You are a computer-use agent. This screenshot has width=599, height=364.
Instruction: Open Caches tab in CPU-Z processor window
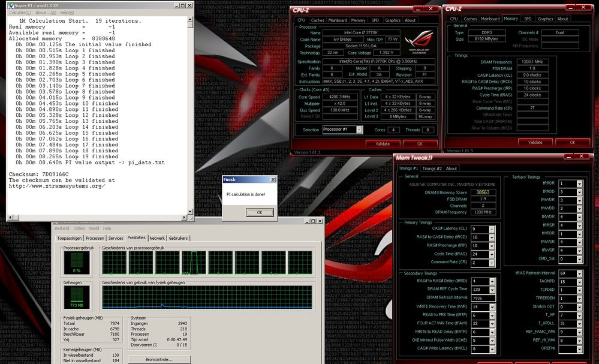tap(317, 20)
